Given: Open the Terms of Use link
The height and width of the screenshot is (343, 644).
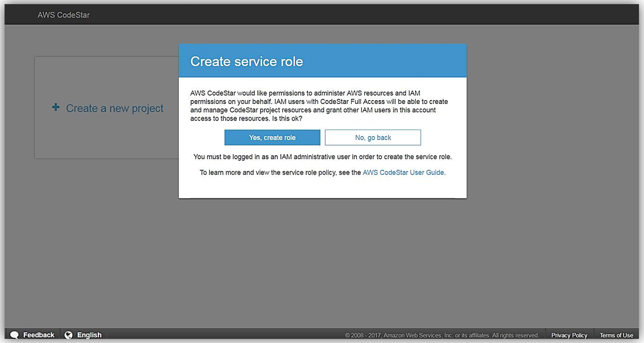Looking at the screenshot, I should [x=616, y=335].
